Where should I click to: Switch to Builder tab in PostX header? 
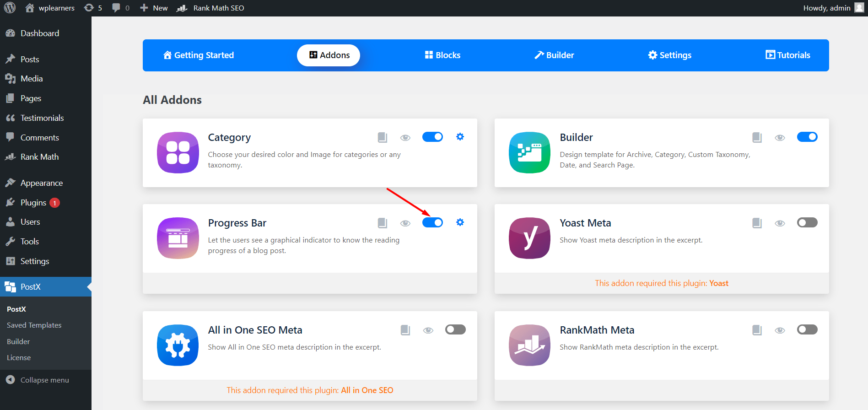pyautogui.click(x=554, y=55)
